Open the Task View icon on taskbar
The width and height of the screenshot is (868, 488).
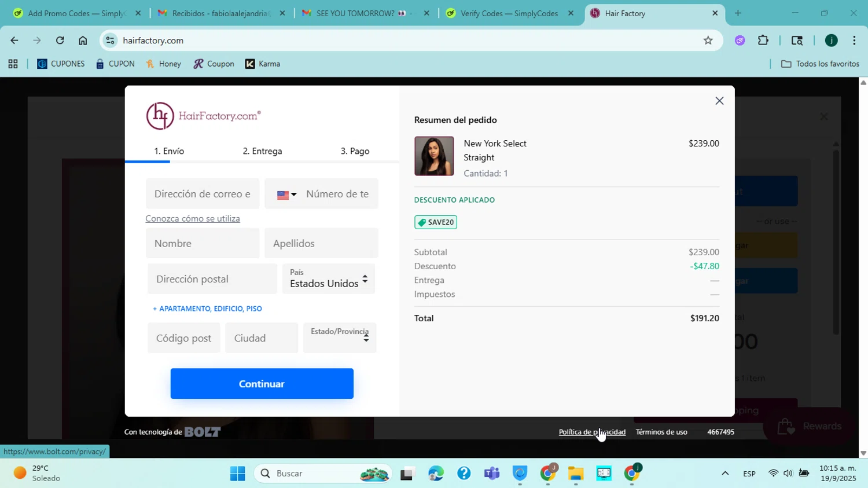[x=408, y=474]
